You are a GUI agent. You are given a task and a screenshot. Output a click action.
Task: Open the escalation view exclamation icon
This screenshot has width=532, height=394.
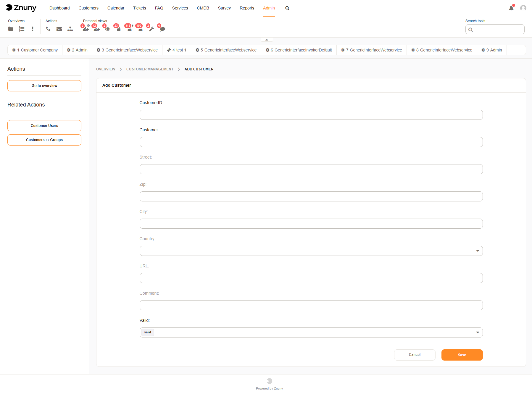(33, 29)
